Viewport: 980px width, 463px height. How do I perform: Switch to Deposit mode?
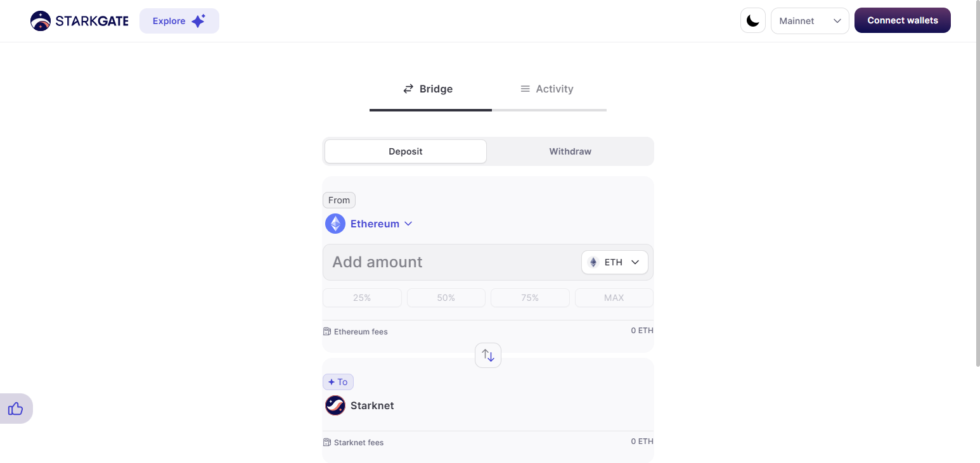(x=405, y=151)
